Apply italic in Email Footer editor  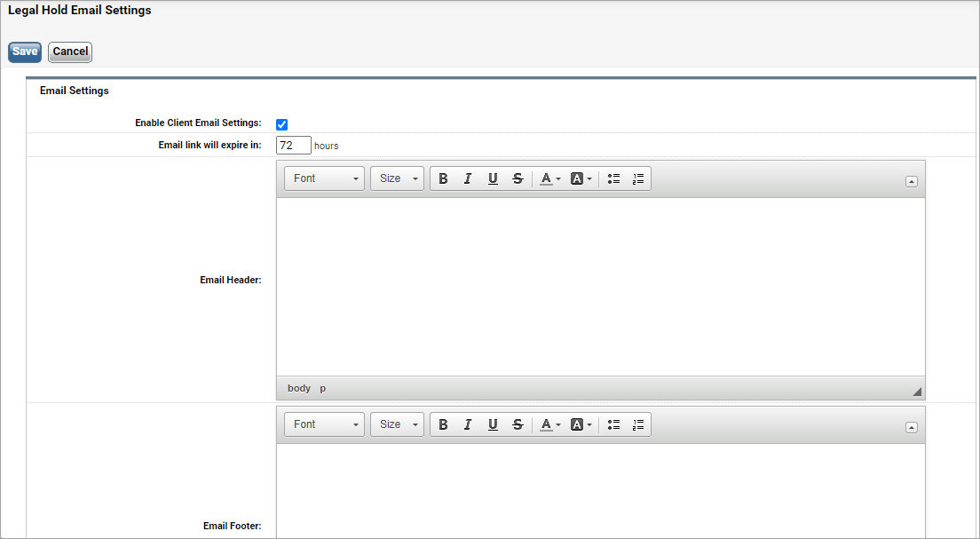pos(468,424)
